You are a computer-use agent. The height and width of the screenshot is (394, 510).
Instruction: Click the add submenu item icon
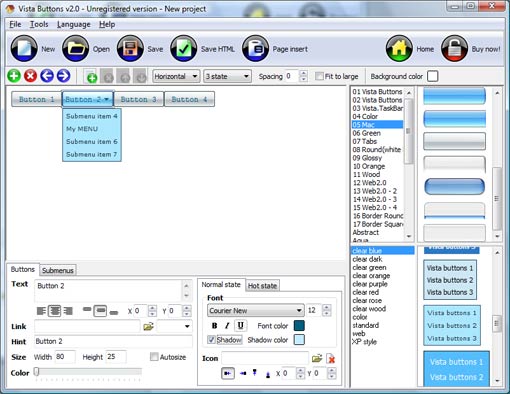[x=91, y=76]
